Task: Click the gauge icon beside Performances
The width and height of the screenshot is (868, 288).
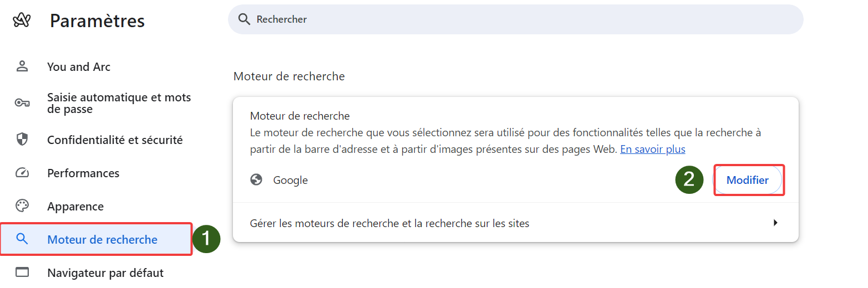Action: pyautogui.click(x=22, y=173)
